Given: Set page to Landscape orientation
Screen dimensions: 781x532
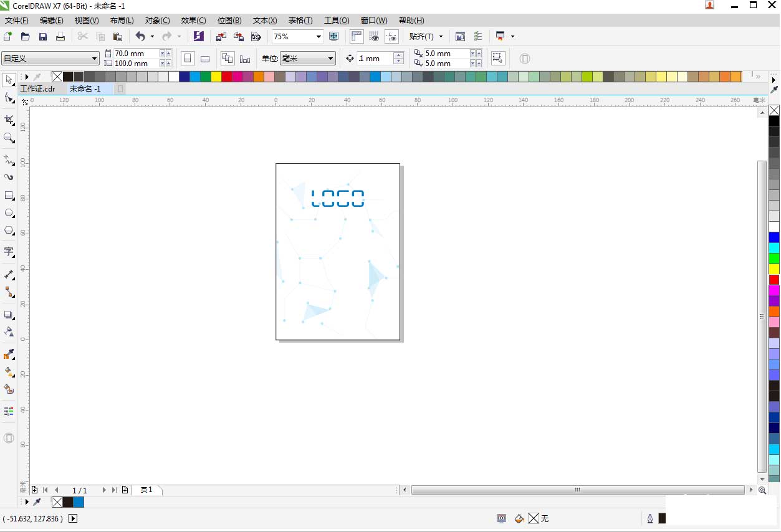Looking at the screenshot, I should pyautogui.click(x=205, y=59).
